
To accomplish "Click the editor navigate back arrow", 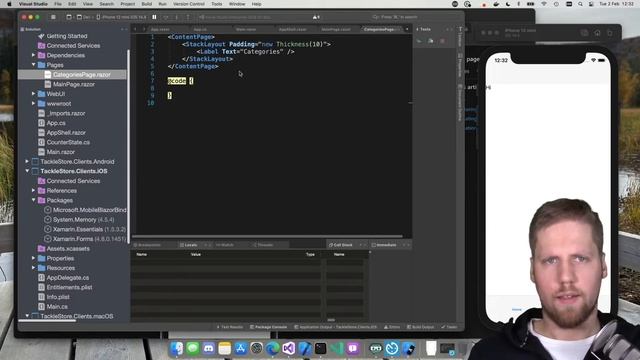I will click(x=135, y=29).
